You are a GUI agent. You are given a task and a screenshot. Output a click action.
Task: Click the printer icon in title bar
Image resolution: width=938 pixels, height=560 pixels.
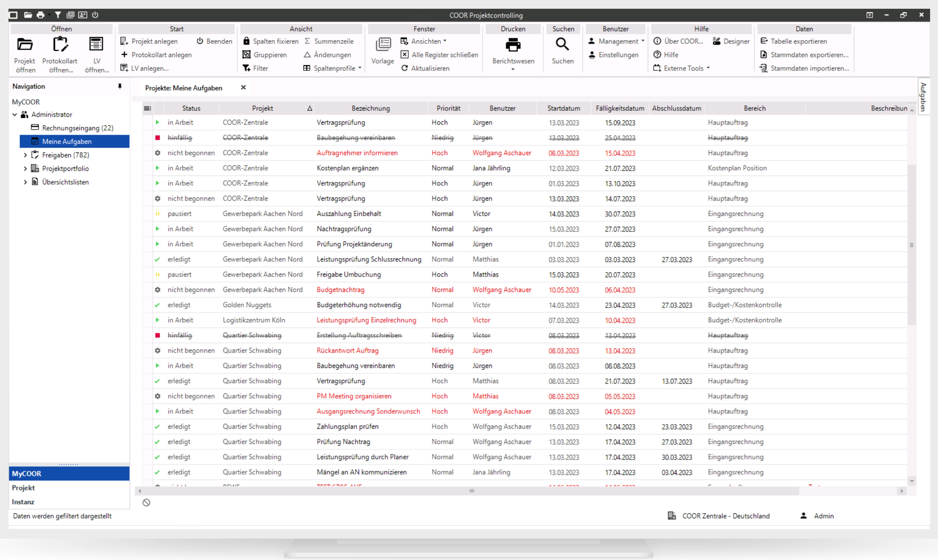[40, 15]
